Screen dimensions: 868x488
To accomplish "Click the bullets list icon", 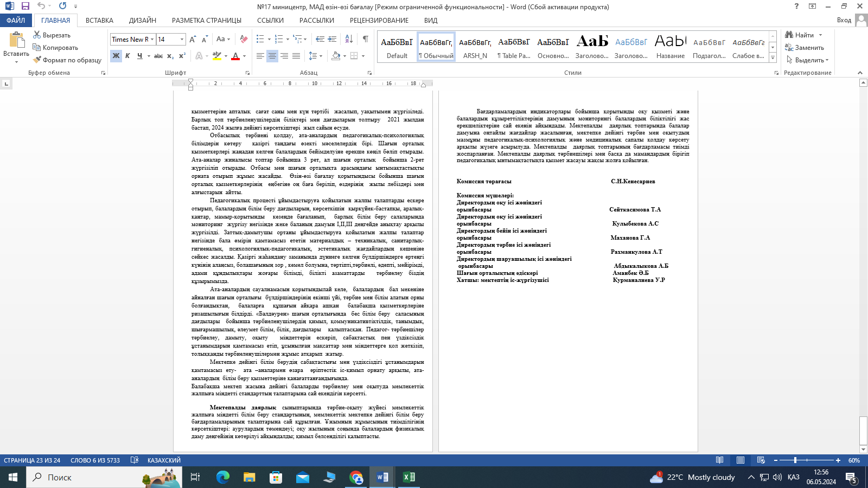I will (260, 39).
